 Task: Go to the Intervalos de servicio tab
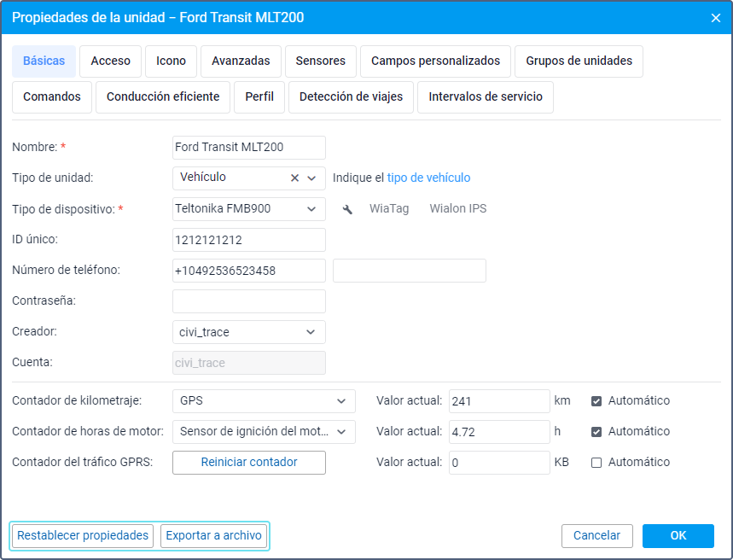486,97
